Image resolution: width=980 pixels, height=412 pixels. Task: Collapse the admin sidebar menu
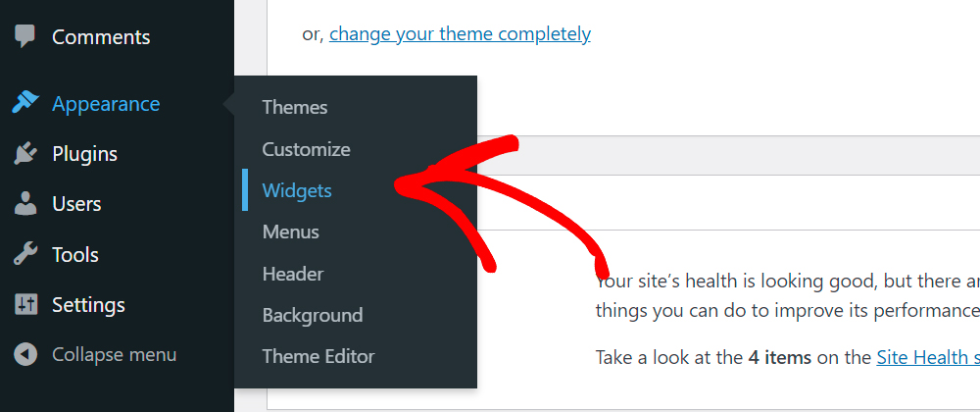115,355
